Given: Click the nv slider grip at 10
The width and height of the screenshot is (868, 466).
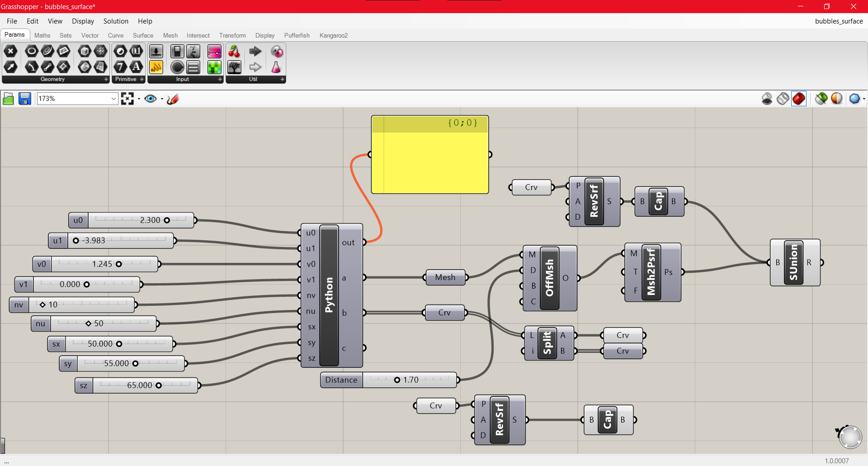Looking at the screenshot, I should pos(42,305).
